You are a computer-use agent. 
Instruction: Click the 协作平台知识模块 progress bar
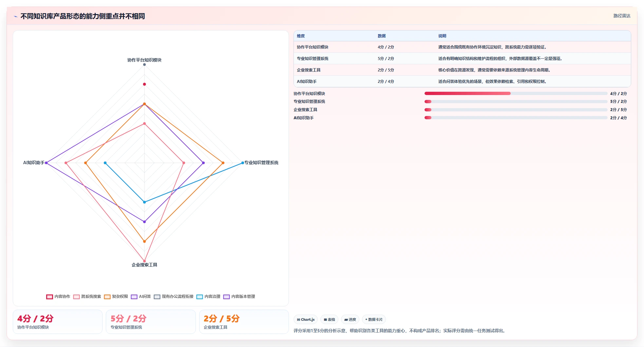point(516,93)
